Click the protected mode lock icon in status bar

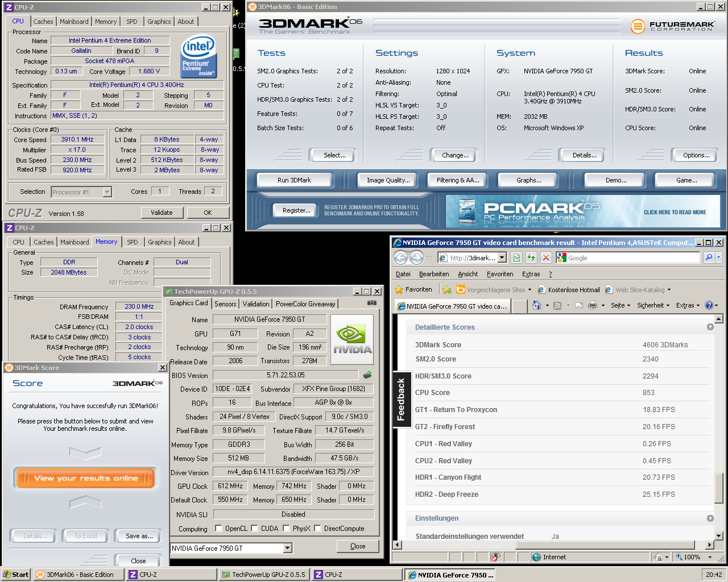pos(658,557)
